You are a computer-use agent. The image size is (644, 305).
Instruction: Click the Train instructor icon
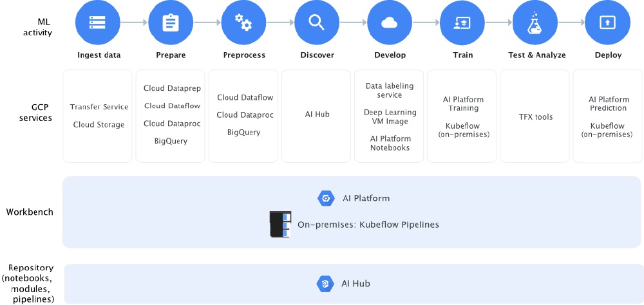pyautogui.click(x=462, y=23)
